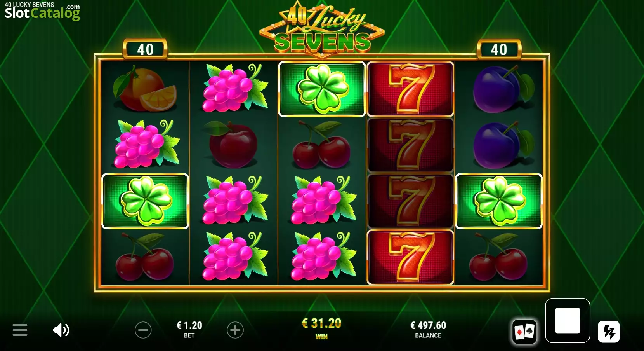The width and height of the screenshot is (644, 351).
Task: Click the left 40 paylines badge
Action: coord(145,49)
